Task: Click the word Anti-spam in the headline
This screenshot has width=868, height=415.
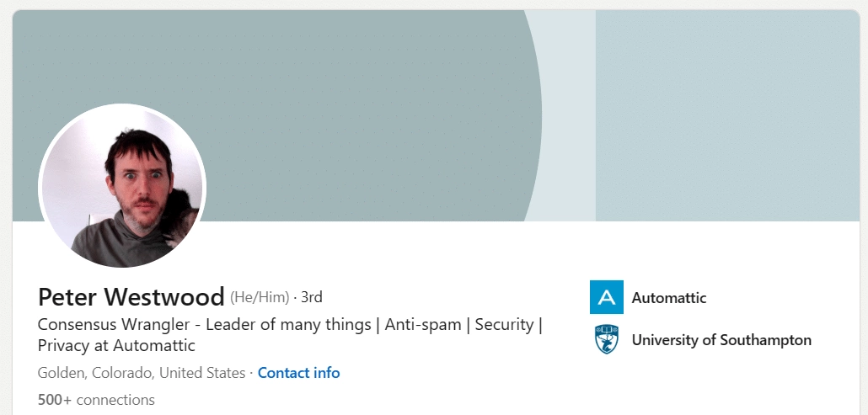Action: click(421, 324)
